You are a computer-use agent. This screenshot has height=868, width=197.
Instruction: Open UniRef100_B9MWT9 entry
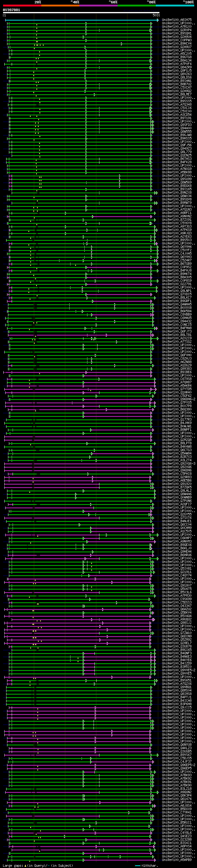(x=177, y=203)
